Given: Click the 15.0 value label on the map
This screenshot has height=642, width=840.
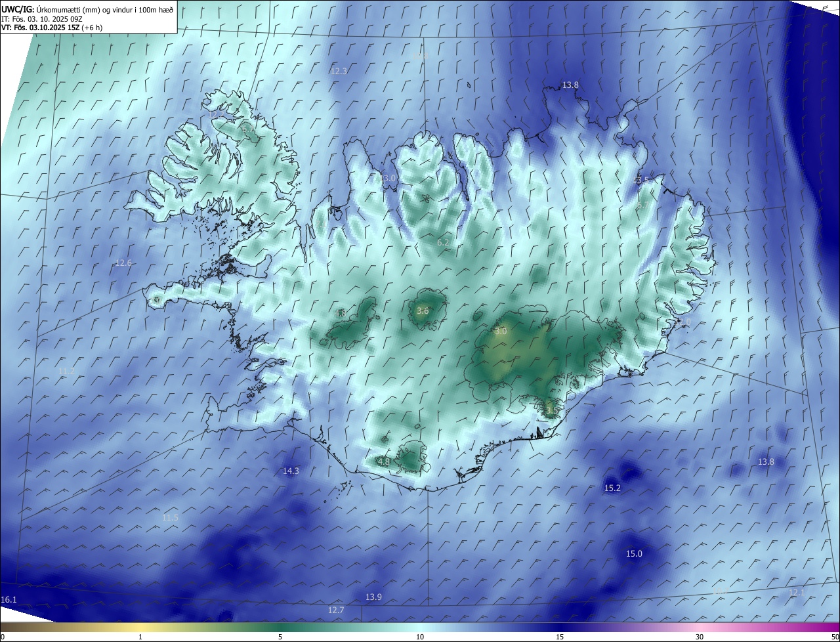Looking at the screenshot, I should click(x=634, y=553).
